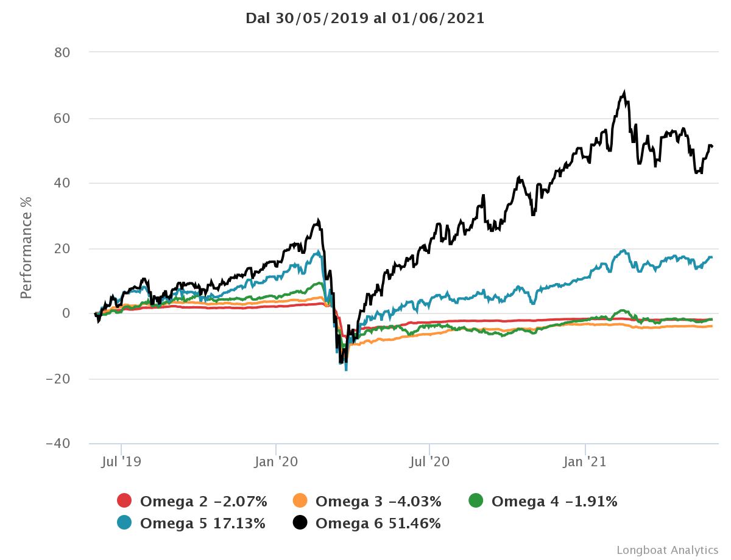Select the Jan '20 x-axis label

coord(277,462)
